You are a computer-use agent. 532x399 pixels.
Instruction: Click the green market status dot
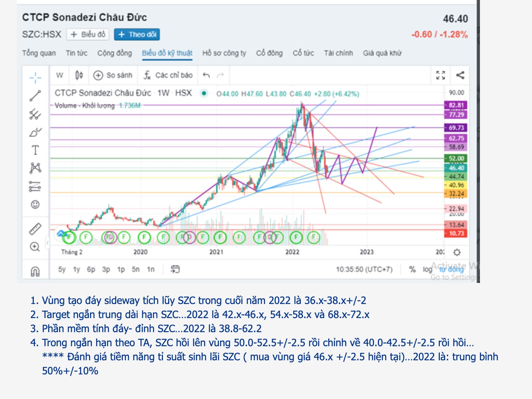[204, 93]
